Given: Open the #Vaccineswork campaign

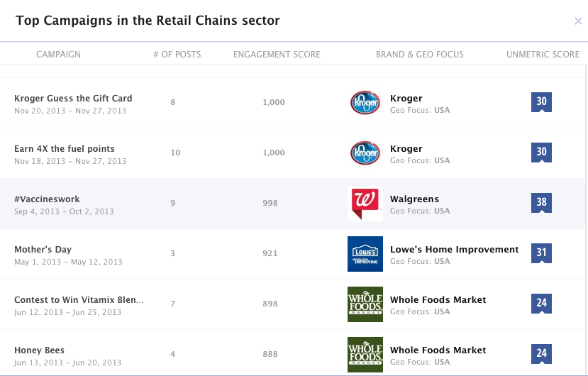Looking at the screenshot, I should pos(47,199).
